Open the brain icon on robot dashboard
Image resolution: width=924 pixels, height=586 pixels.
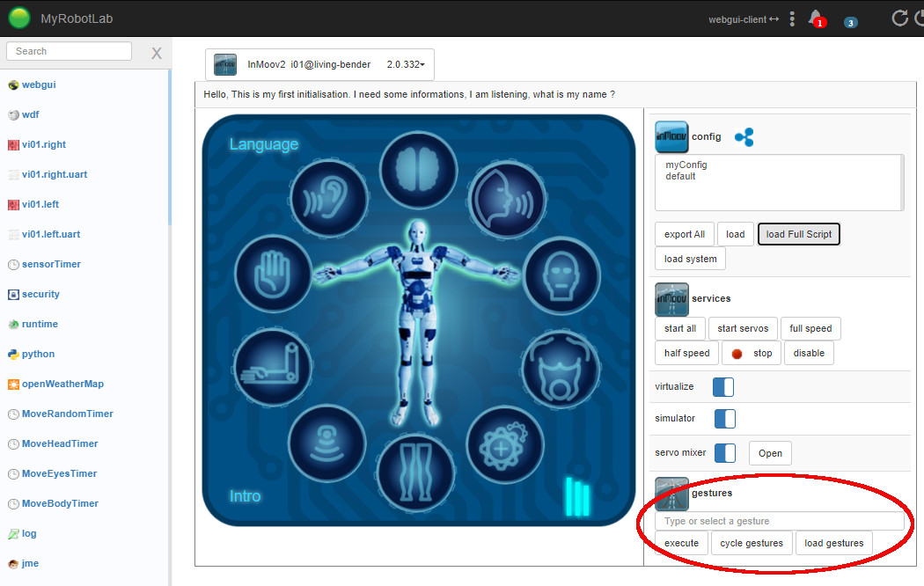418,170
